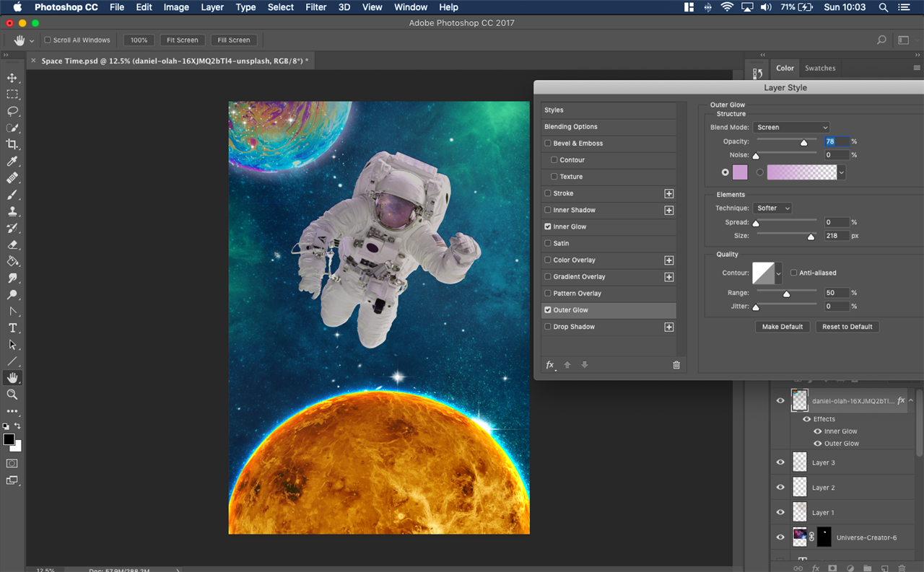
Task: Open the Image menu
Action: point(176,7)
